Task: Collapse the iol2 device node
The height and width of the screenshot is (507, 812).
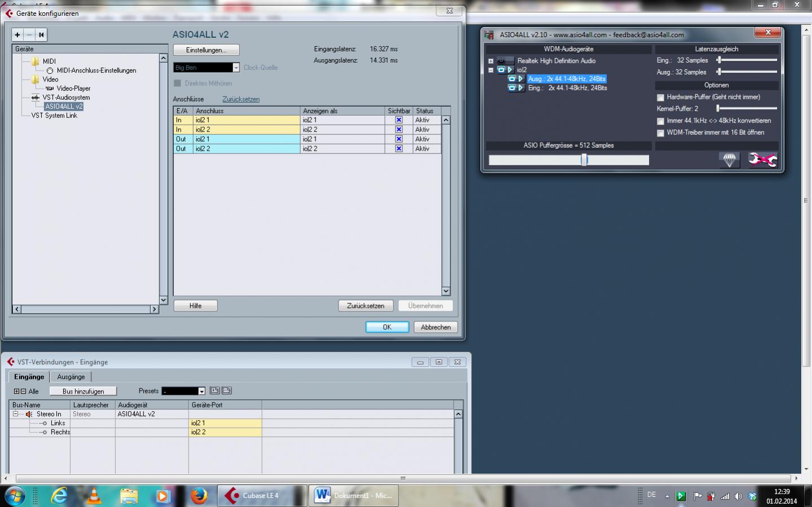Action: click(x=491, y=70)
